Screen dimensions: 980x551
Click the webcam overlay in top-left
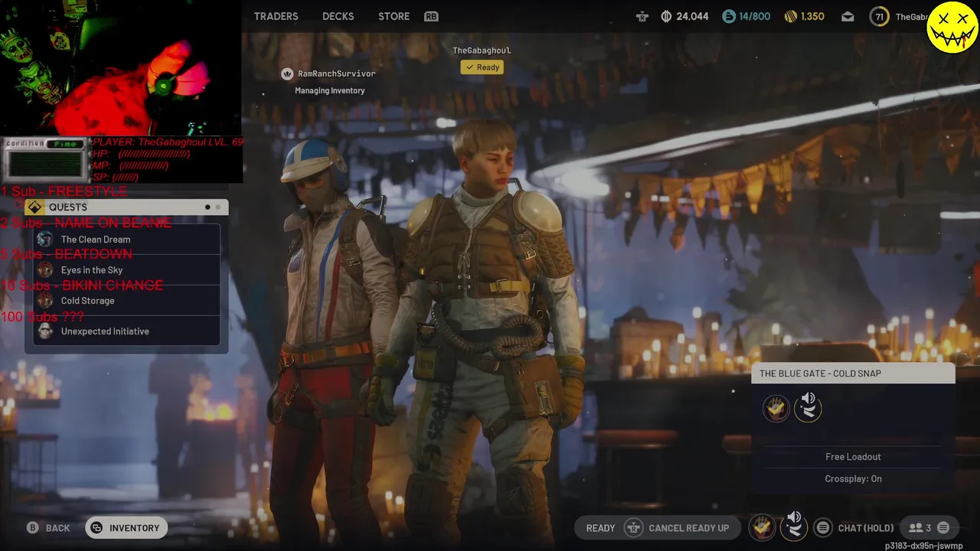121,69
